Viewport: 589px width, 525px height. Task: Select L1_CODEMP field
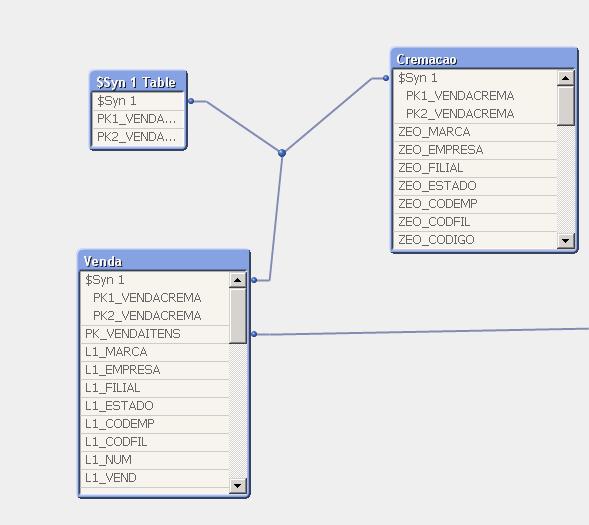coord(155,424)
